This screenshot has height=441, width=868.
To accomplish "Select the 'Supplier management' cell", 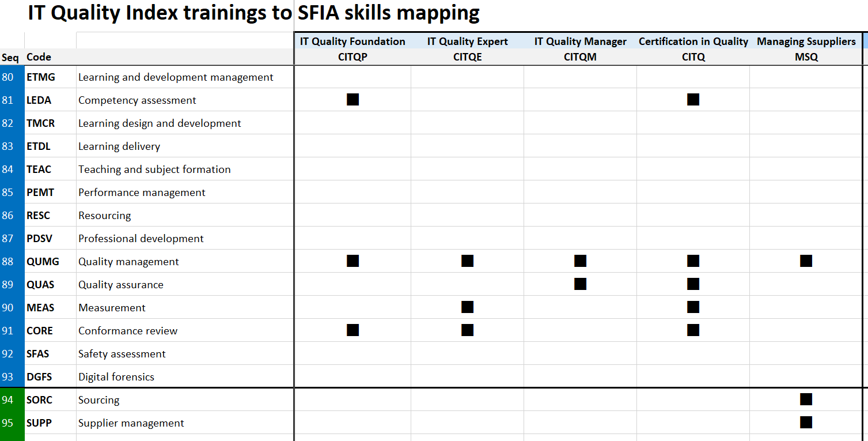I will point(185,423).
